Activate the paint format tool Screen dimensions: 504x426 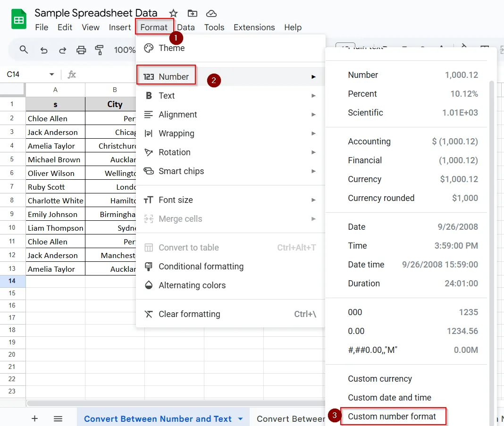pyautogui.click(x=99, y=50)
